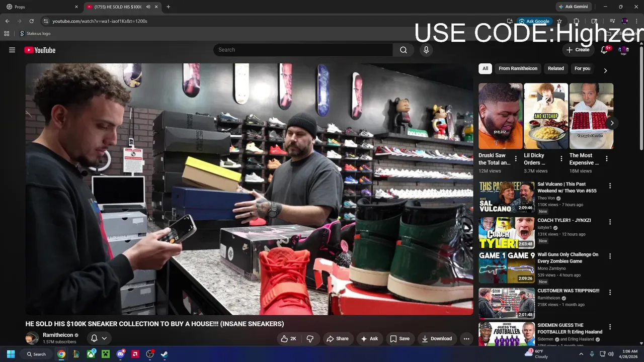Open the Steam taskbar icon
The width and height of the screenshot is (644, 362).
165,354
